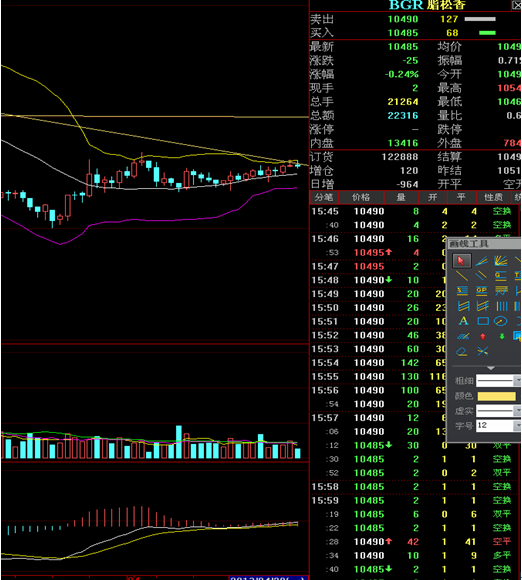Screen dimensions: 522x580
Task: Select the single trend line tool
Action: [x=462, y=276]
